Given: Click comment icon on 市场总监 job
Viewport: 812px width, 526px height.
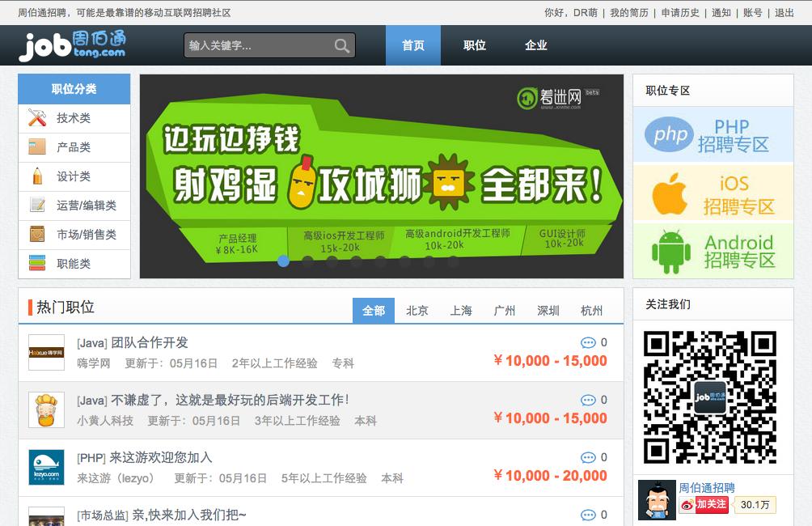Looking at the screenshot, I should [x=588, y=515].
